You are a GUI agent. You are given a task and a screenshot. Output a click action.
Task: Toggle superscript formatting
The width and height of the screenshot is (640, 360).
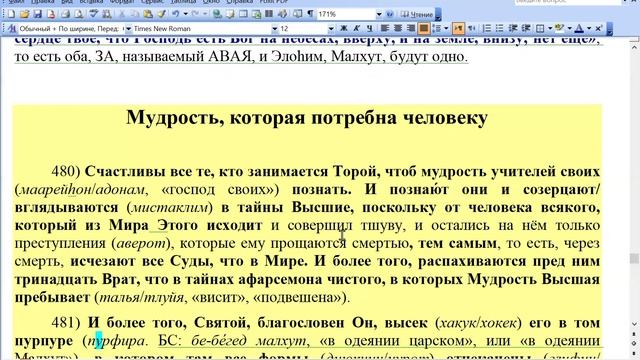598,29
